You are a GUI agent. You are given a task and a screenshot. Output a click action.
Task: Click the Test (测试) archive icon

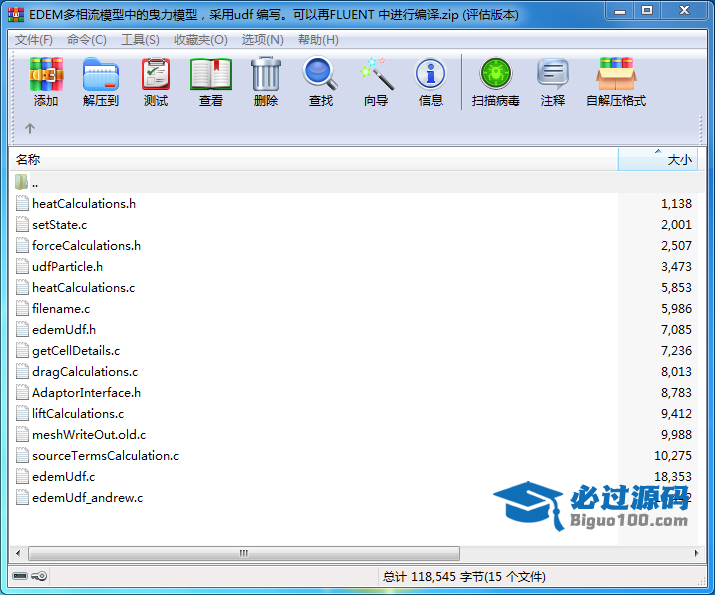[x=155, y=82]
